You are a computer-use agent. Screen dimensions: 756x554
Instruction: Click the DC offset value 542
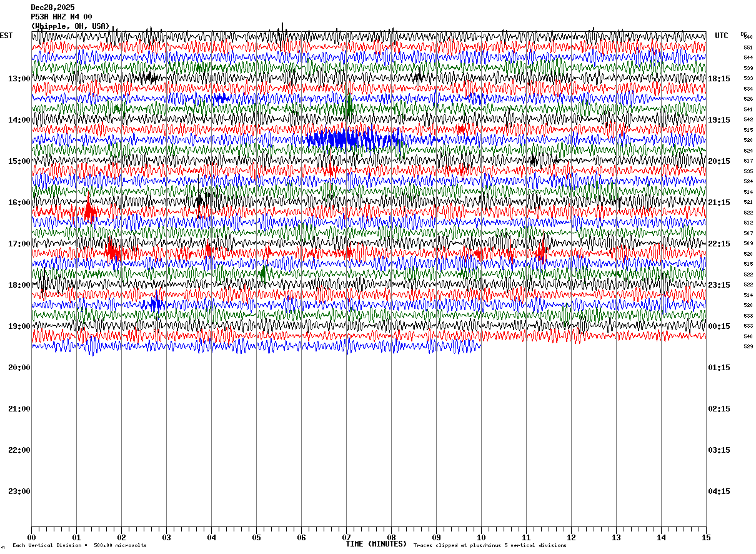coord(748,119)
